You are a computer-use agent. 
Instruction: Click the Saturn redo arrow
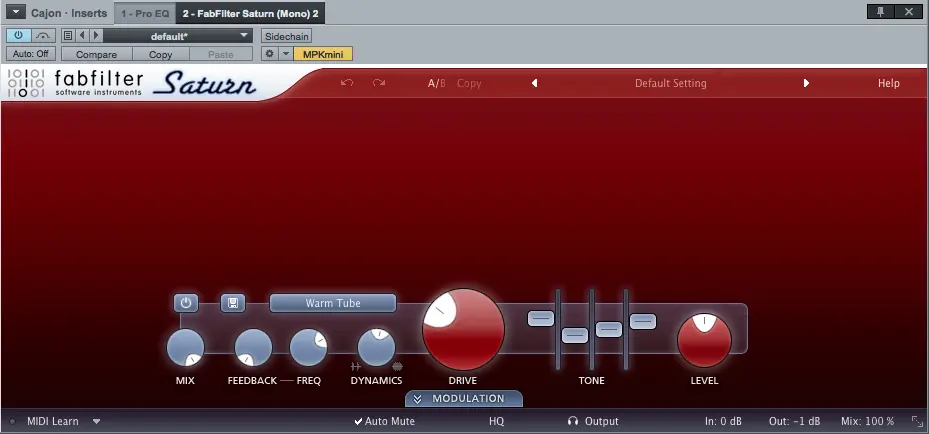(379, 83)
